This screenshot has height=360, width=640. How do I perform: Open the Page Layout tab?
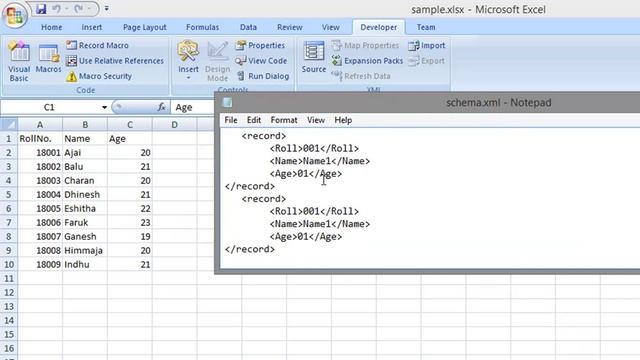pyautogui.click(x=144, y=27)
